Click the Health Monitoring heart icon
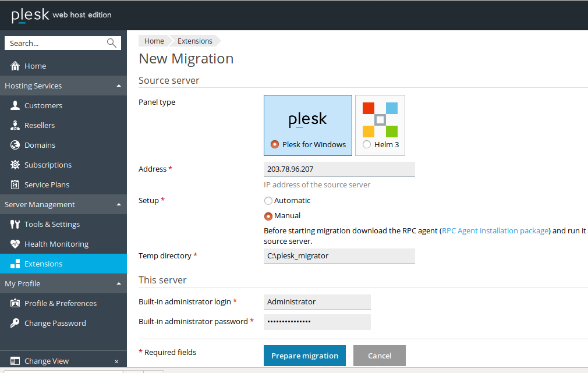 click(x=15, y=244)
